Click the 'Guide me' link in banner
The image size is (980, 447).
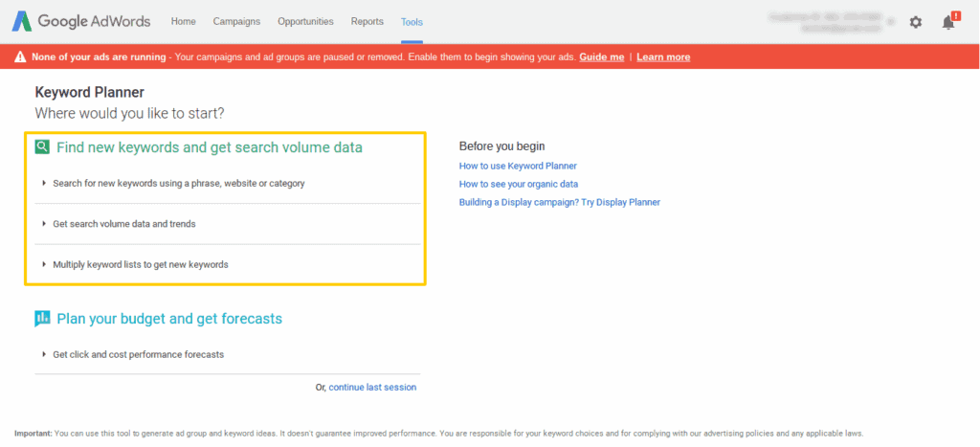(602, 57)
